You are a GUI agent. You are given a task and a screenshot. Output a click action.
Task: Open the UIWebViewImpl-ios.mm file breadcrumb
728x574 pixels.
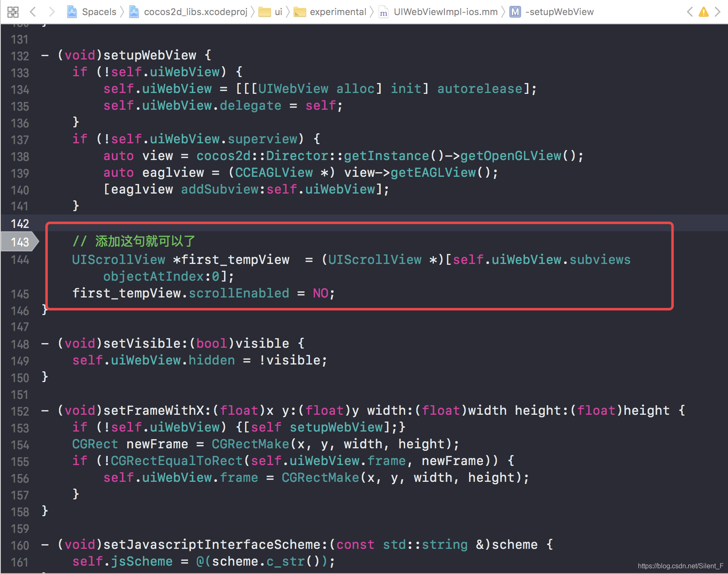(x=446, y=12)
